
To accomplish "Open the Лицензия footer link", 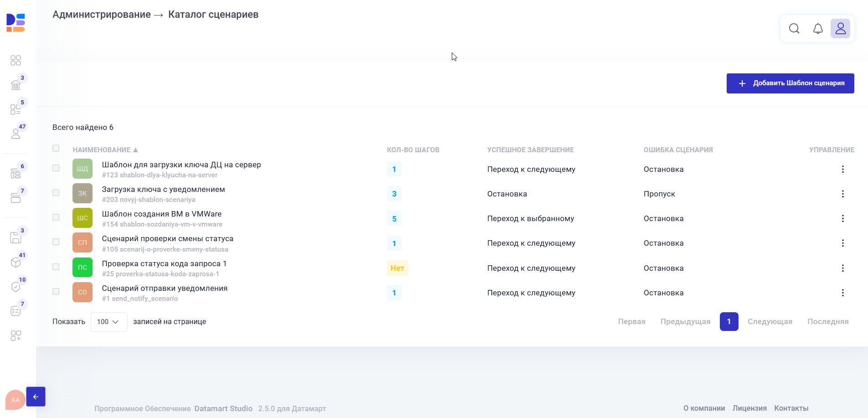I will (x=749, y=408).
